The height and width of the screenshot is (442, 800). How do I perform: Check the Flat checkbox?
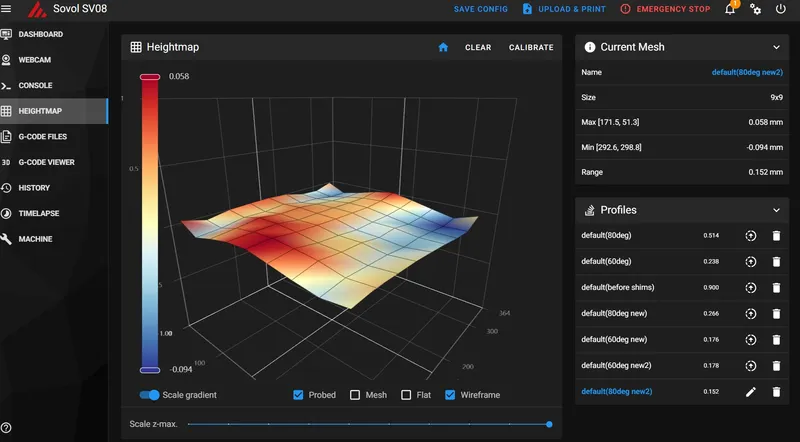click(x=406, y=395)
